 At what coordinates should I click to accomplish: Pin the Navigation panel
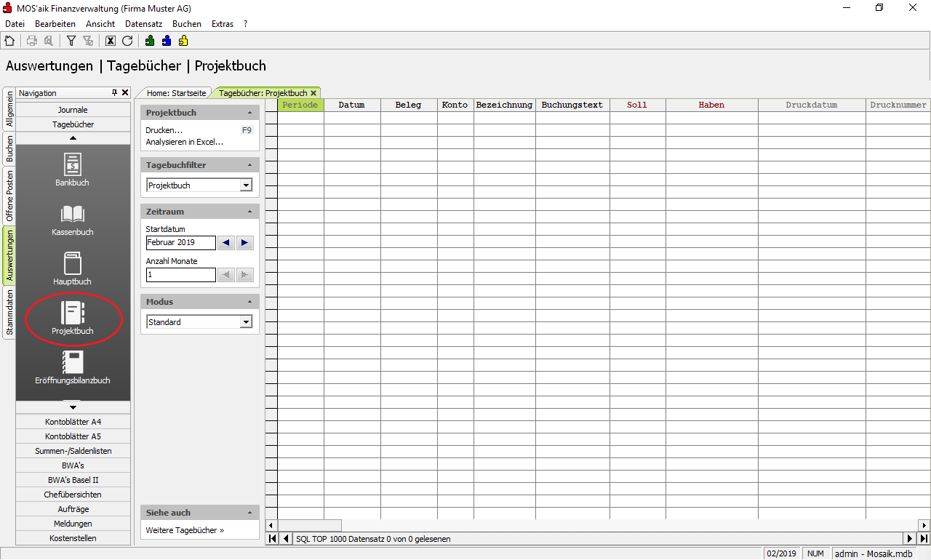[114, 93]
